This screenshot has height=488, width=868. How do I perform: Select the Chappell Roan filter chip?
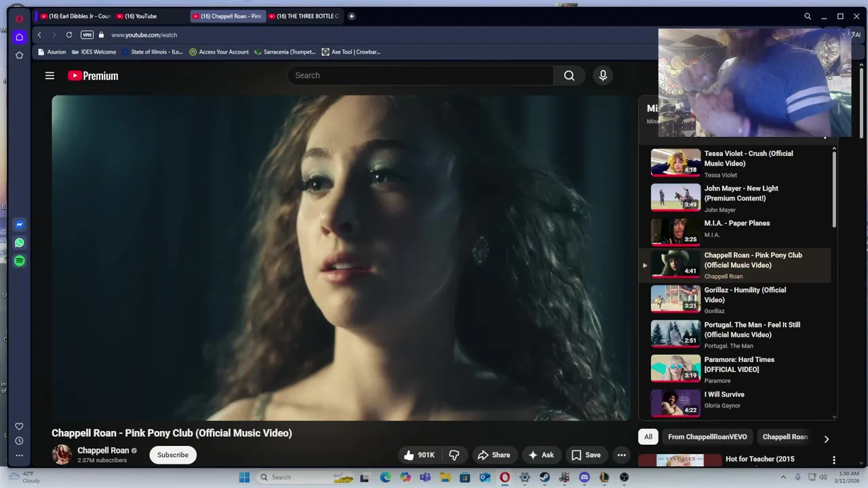pos(785,437)
